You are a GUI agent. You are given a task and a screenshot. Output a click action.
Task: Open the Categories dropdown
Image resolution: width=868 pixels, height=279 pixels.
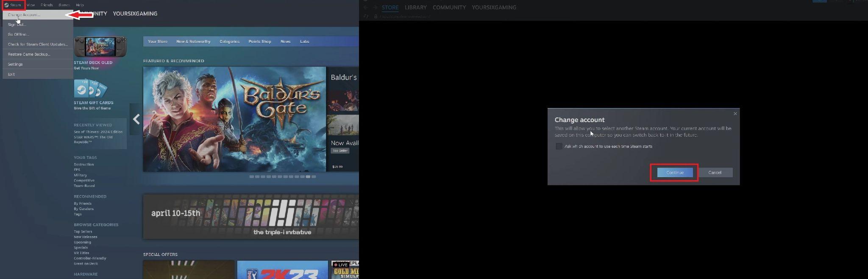(x=229, y=42)
